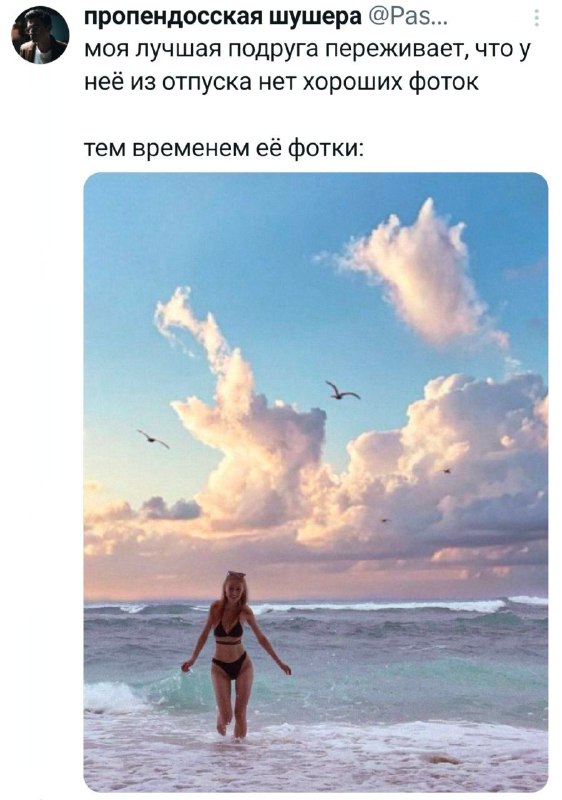Click the seagull on the photo's left side
Image resolution: width=562 pixels, height=800 pixels.
click(153, 438)
